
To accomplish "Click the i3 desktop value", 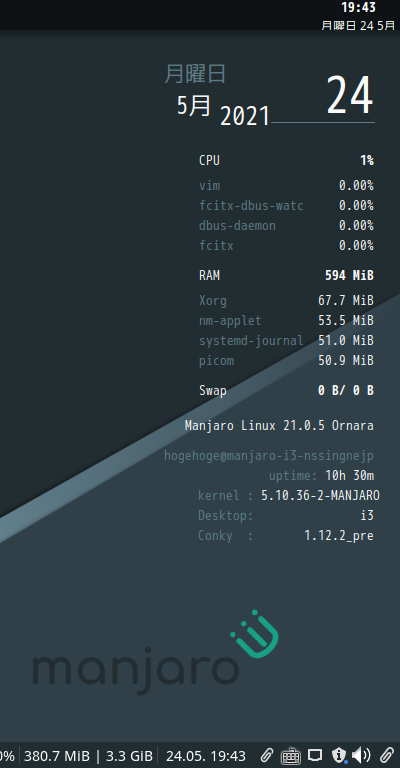I will [x=367, y=516].
